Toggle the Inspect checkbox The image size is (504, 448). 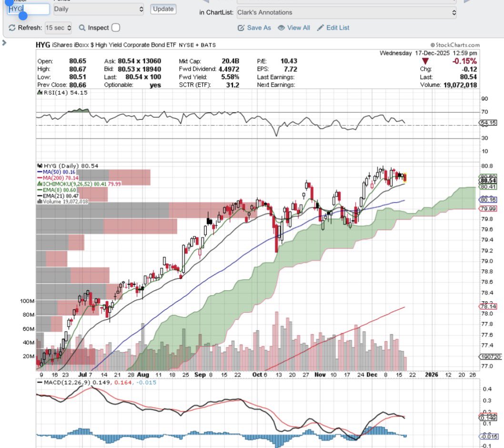coord(116,28)
